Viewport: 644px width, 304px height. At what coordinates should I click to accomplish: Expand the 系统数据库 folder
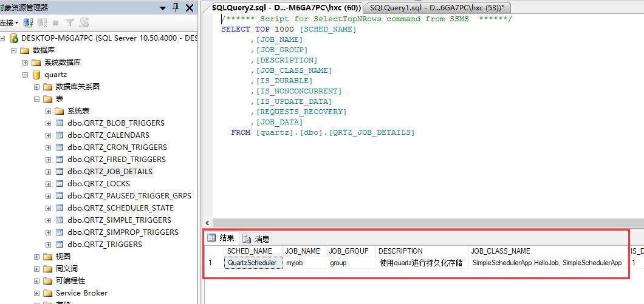26,62
